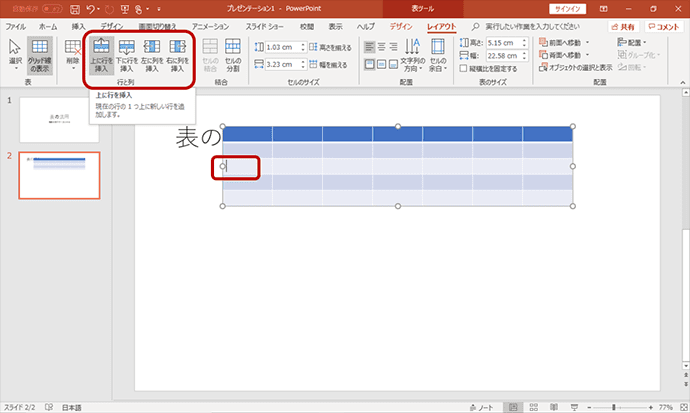Insert a row below (下に行を挿入)
The image size is (690, 413).
127,55
